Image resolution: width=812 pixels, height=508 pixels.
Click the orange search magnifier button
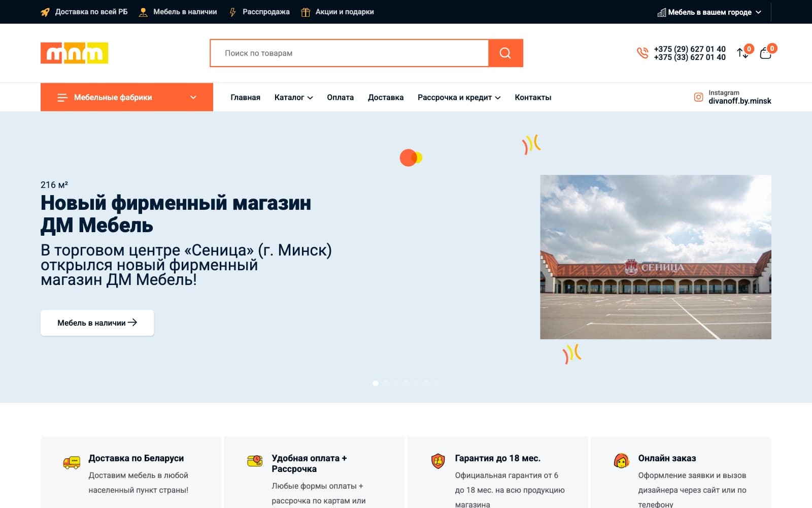[x=505, y=53]
